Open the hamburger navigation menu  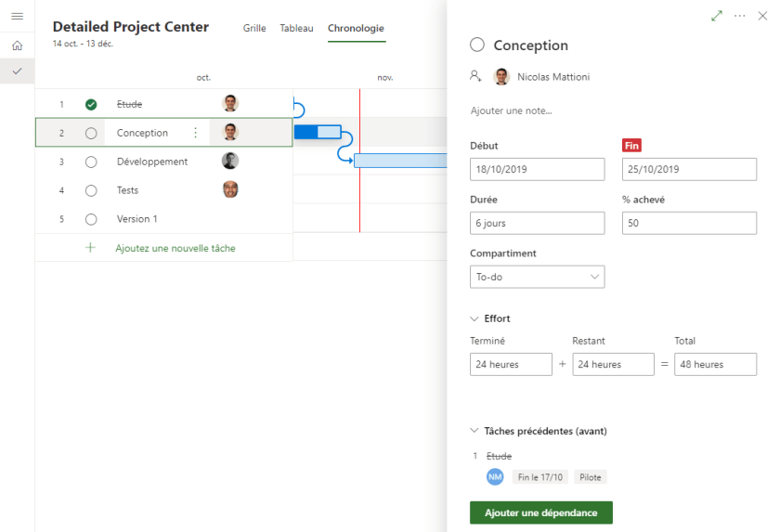tap(17, 16)
